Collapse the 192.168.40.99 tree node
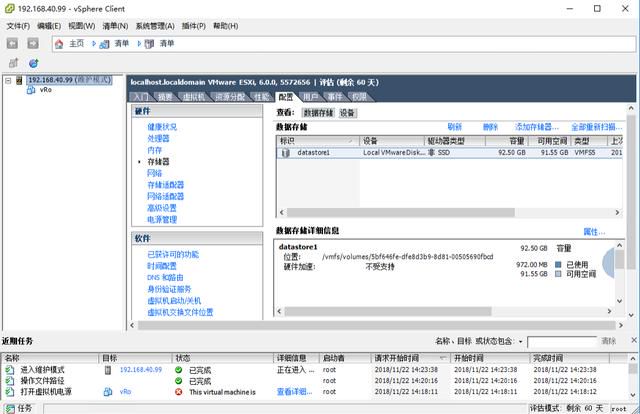 [8, 80]
